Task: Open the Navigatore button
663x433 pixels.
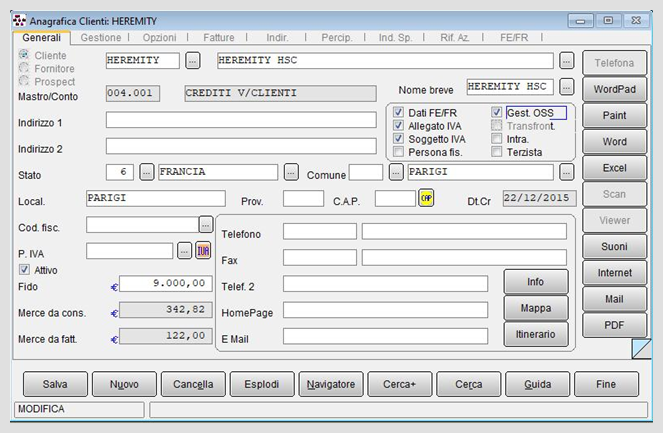Action: tap(331, 384)
